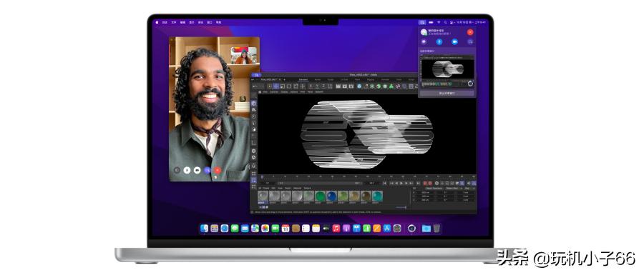644x275 pixels.
Task: Open Finder from the Dock
Action: [204, 229]
